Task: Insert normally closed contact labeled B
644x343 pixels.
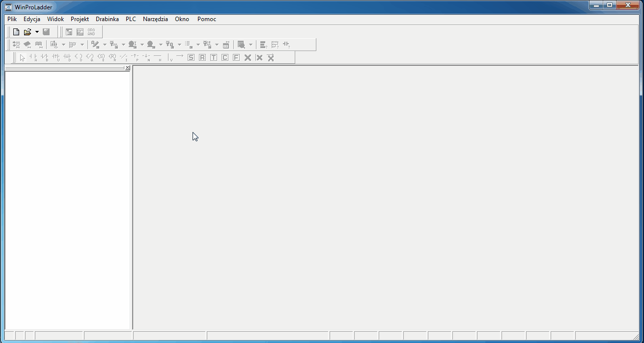Action: 45,57
